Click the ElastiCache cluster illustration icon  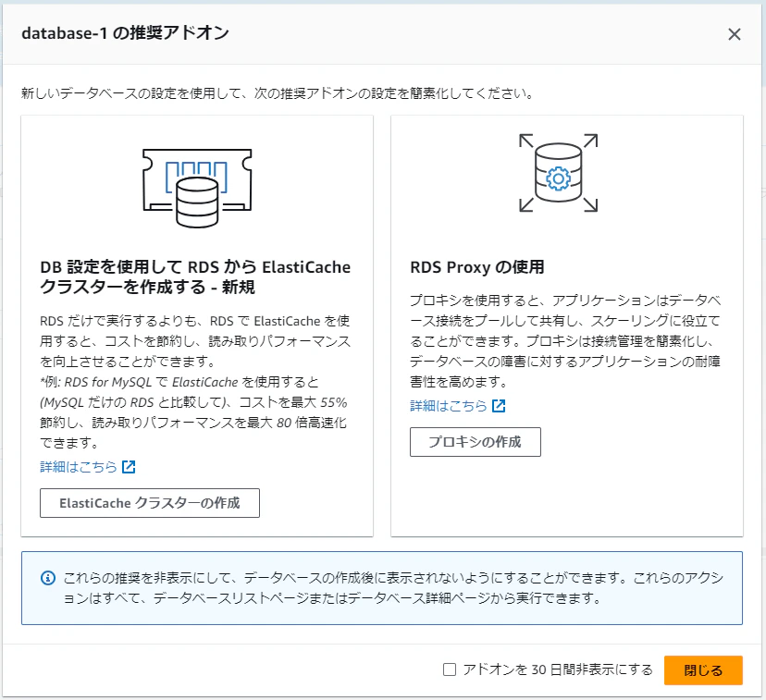[197, 188]
